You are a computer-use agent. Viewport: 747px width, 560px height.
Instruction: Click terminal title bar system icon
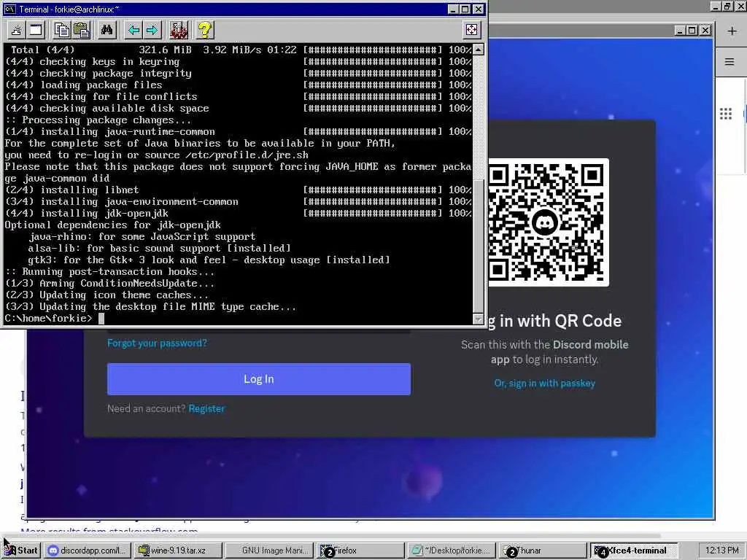pos(9,9)
